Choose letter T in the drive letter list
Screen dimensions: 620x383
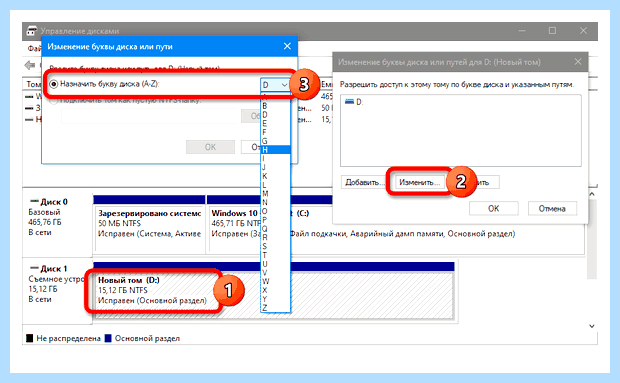pos(275,255)
